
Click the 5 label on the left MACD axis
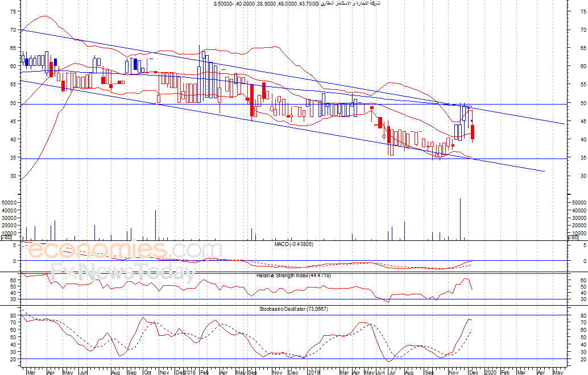tap(14, 245)
